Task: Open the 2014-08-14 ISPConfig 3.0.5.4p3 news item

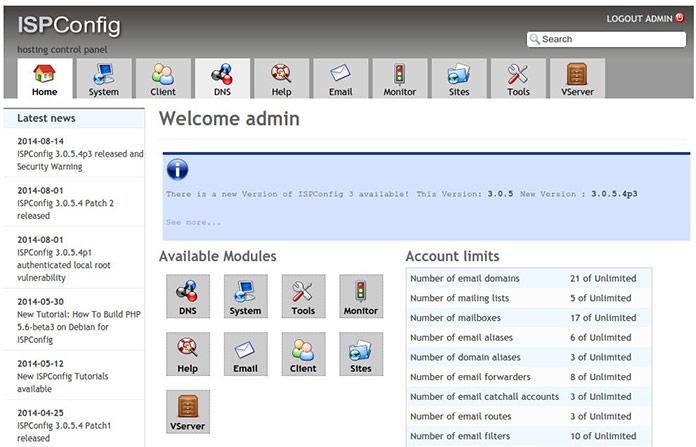Action: tap(80, 154)
